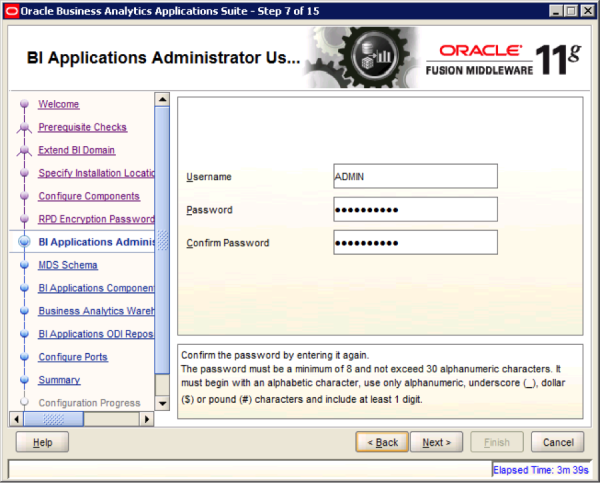Click the disabled Finish button
Viewport: 600px width, 483px height.
(x=497, y=442)
